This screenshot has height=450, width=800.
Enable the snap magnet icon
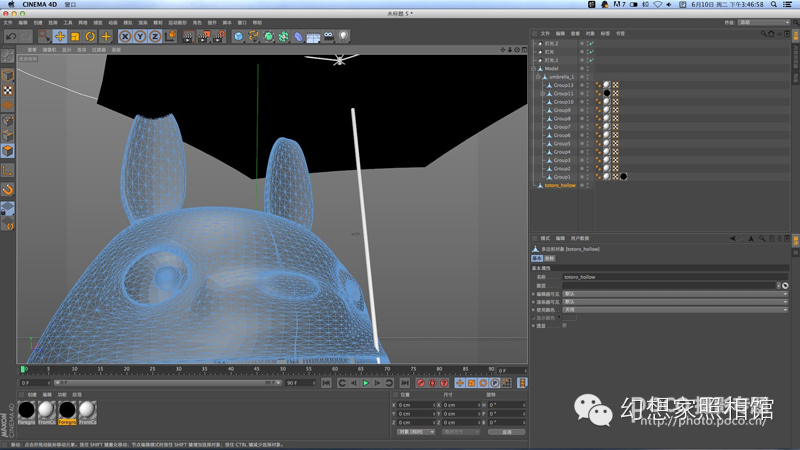tap(8, 190)
